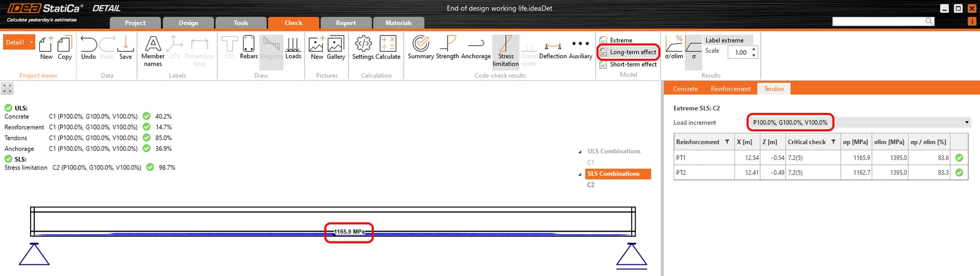The height and width of the screenshot is (276, 980).
Task: Select the Long-term effect model option
Action: click(628, 52)
